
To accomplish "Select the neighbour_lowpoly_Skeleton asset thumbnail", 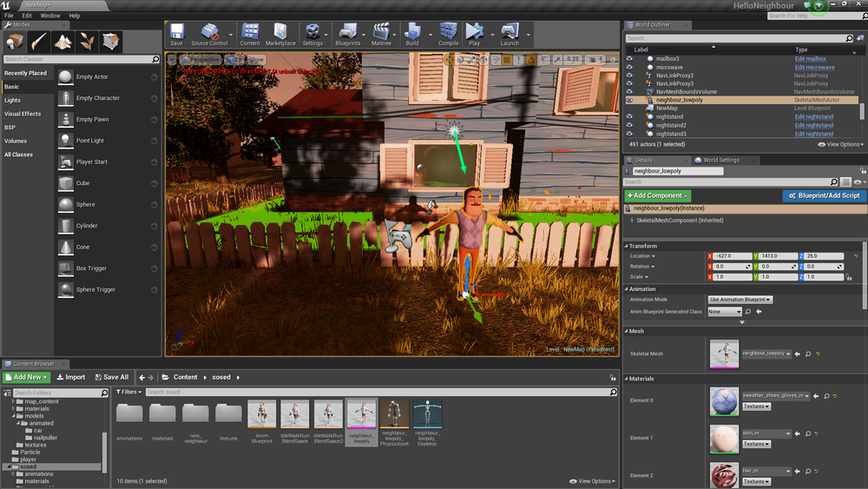I will 427,414.
